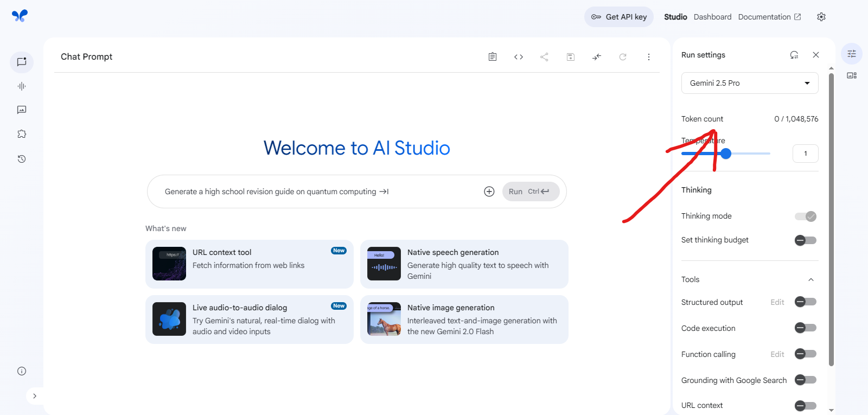
Task: Open the Live audio-to-audio dialog card
Action: (x=250, y=320)
